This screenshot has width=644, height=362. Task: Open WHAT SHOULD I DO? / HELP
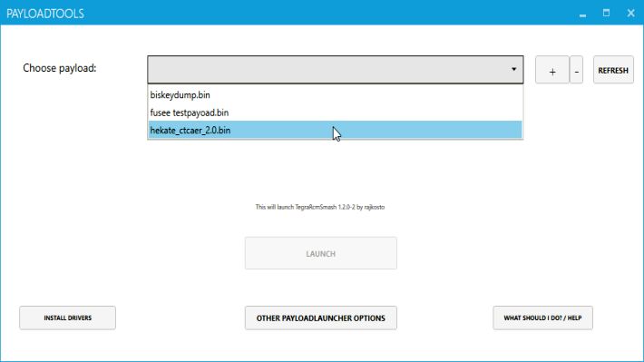pyautogui.click(x=542, y=318)
